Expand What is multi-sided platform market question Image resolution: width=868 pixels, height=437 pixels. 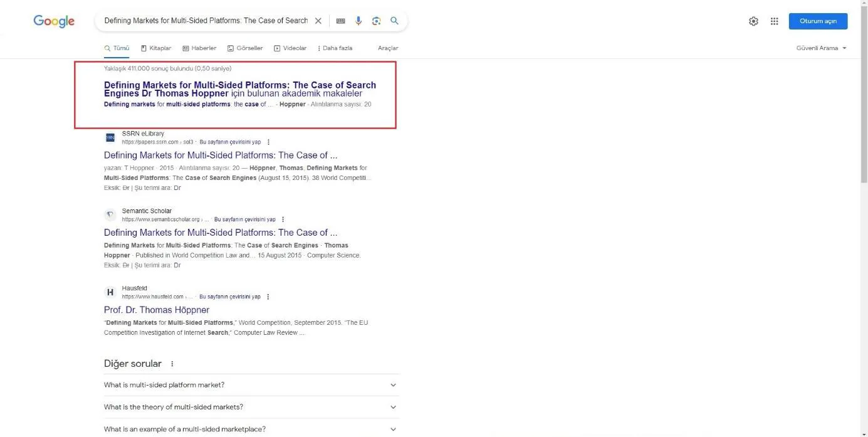click(x=251, y=385)
